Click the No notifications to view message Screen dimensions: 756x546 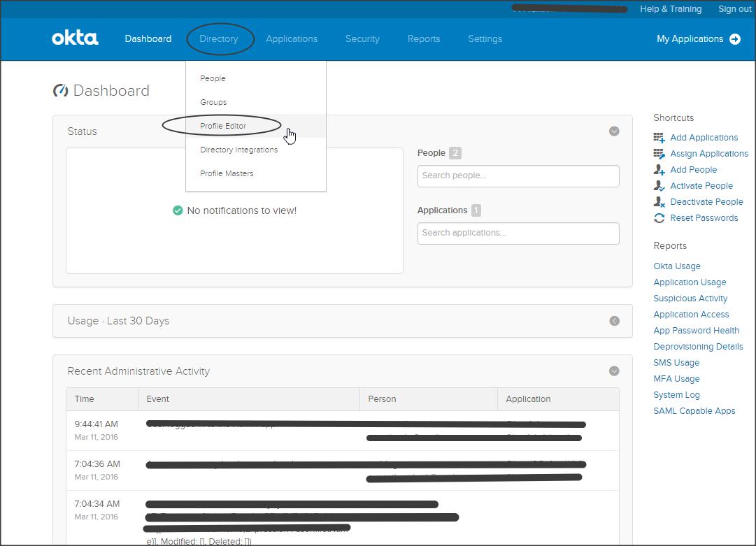pos(241,210)
